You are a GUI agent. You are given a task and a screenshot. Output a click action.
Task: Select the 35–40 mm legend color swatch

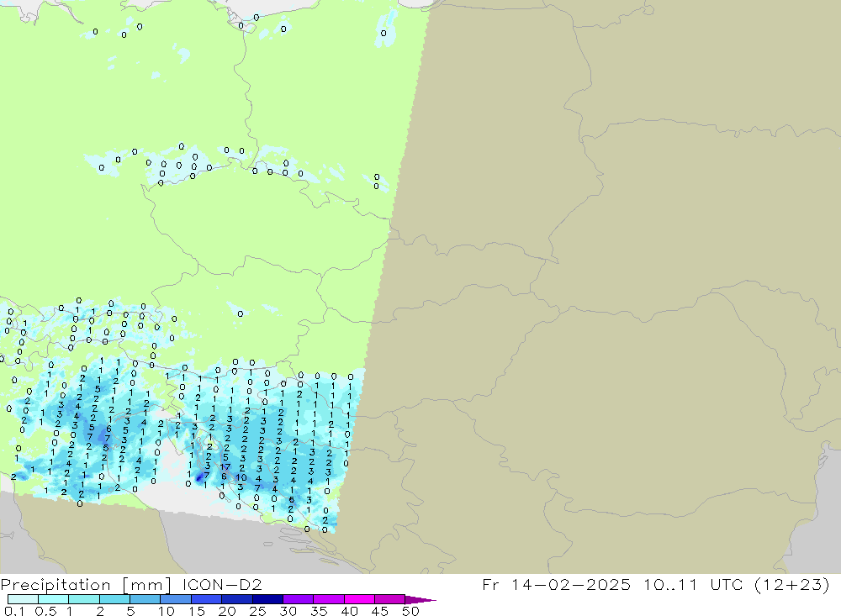point(329,599)
